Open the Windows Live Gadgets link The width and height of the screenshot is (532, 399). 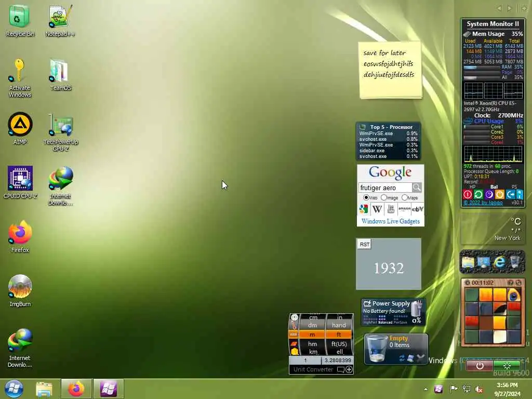point(391,221)
